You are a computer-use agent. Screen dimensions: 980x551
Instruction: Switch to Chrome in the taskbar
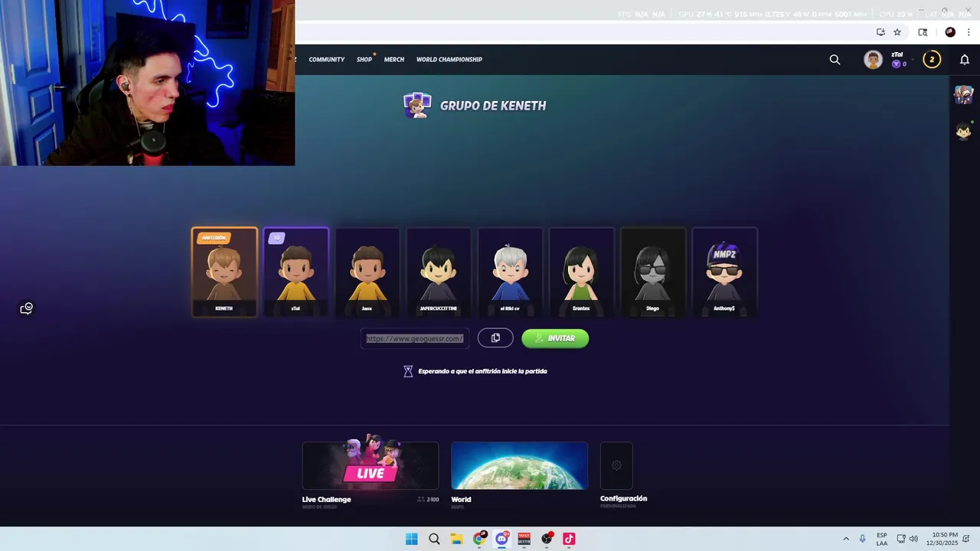point(479,539)
